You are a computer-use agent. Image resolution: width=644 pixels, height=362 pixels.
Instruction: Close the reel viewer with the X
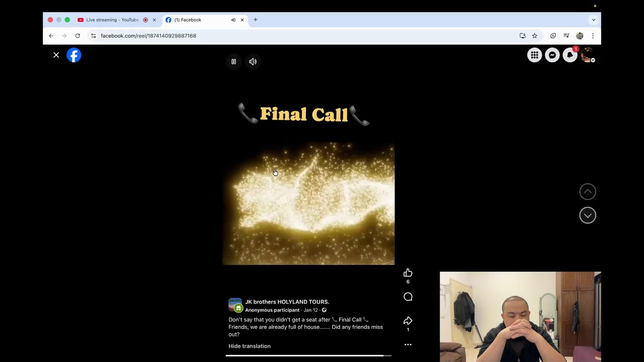[56, 55]
